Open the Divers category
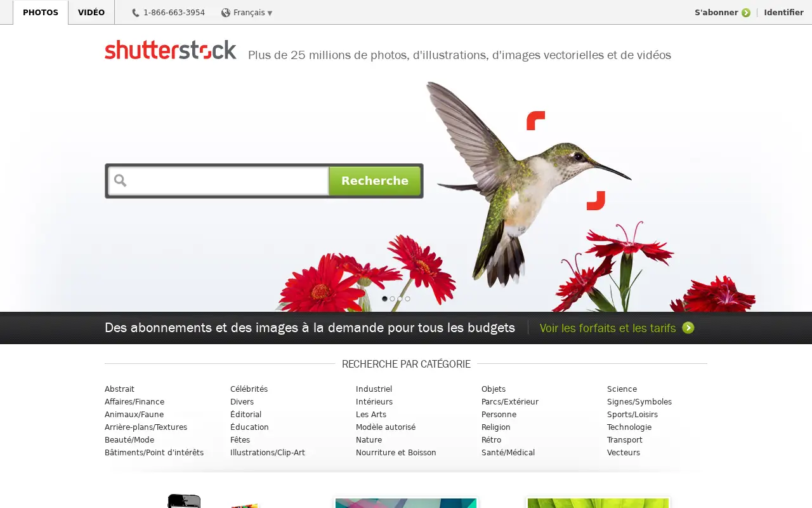The height and width of the screenshot is (508, 812). 242,402
